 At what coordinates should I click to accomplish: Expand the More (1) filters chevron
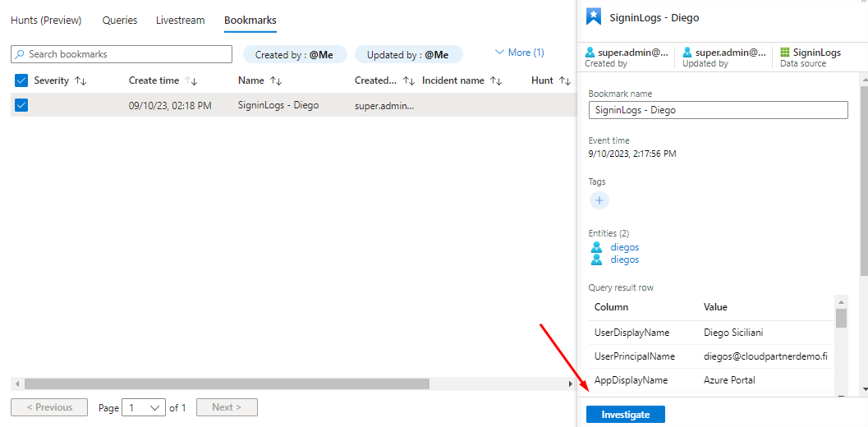[499, 53]
